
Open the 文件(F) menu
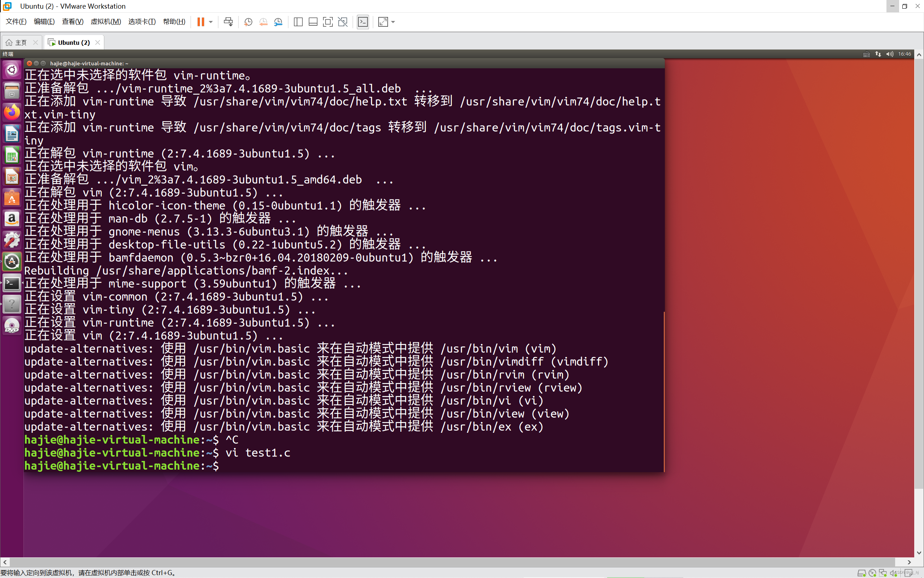pyautogui.click(x=16, y=21)
